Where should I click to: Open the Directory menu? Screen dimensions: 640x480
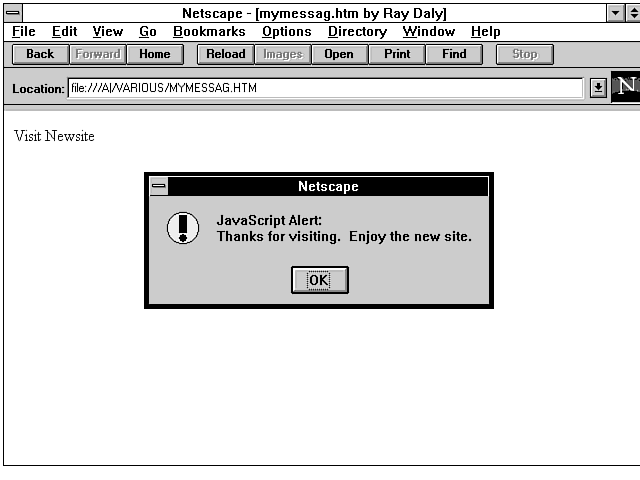357,32
